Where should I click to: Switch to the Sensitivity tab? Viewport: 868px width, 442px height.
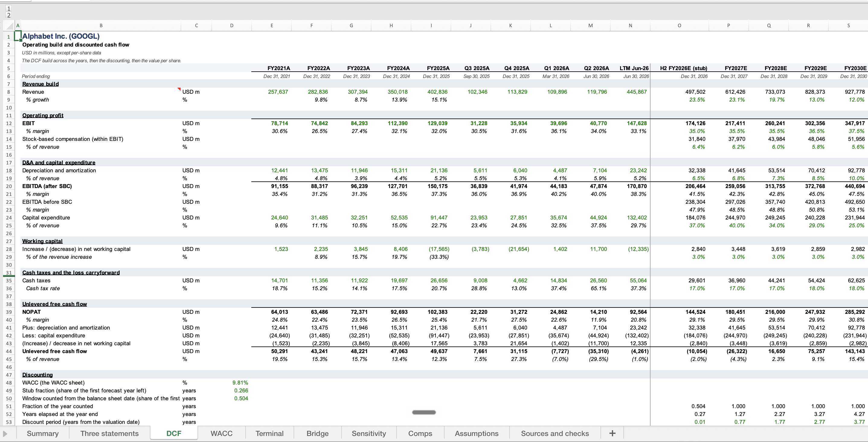[x=369, y=433]
